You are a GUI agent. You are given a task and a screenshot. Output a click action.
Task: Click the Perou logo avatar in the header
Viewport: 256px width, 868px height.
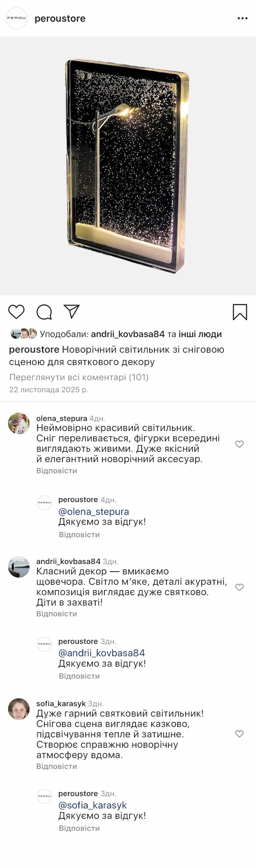pyautogui.click(x=16, y=18)
